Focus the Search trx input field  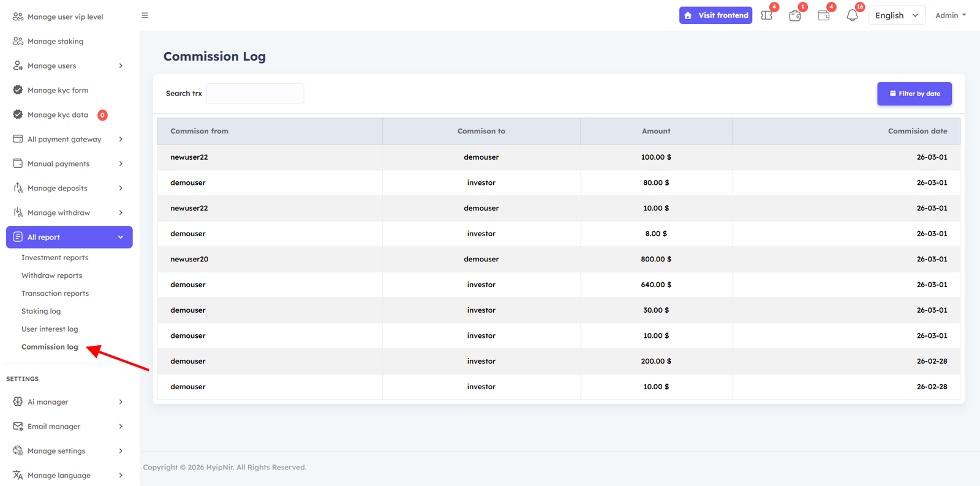click(x=255, y=94)
